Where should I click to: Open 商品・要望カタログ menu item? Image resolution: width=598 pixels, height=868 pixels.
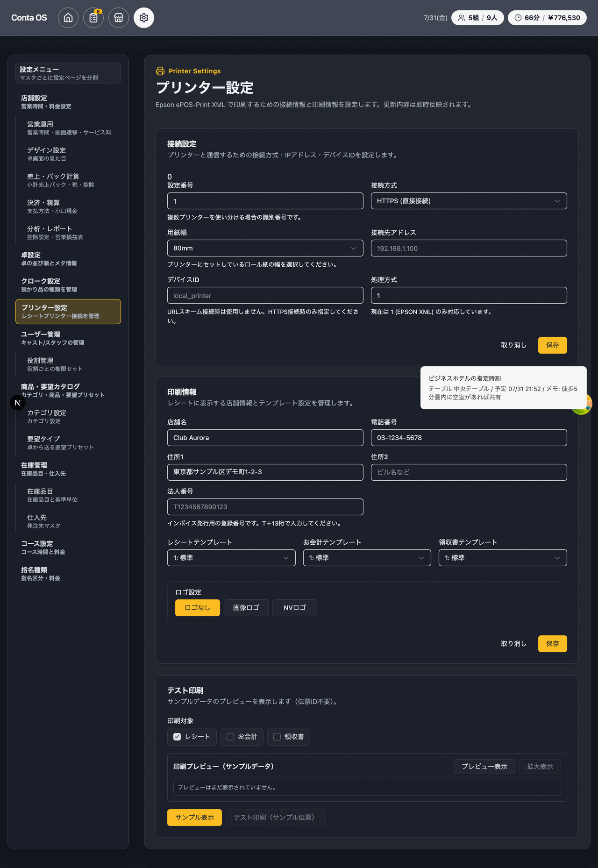(68, 391)
